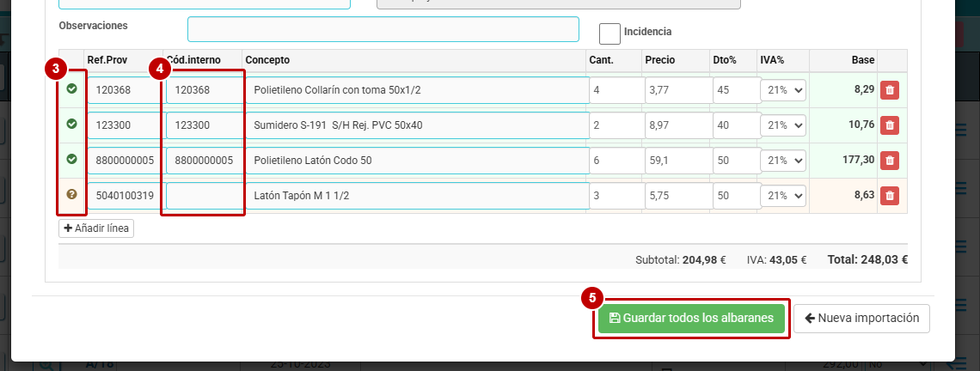Click base amount 10,76

click(x=861, y=125)
